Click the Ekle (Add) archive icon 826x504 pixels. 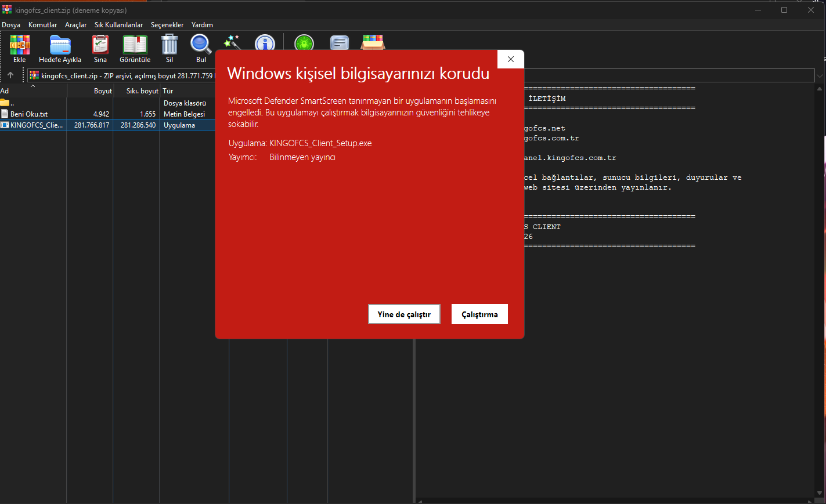pyautogui.click(x=20, y=45)
